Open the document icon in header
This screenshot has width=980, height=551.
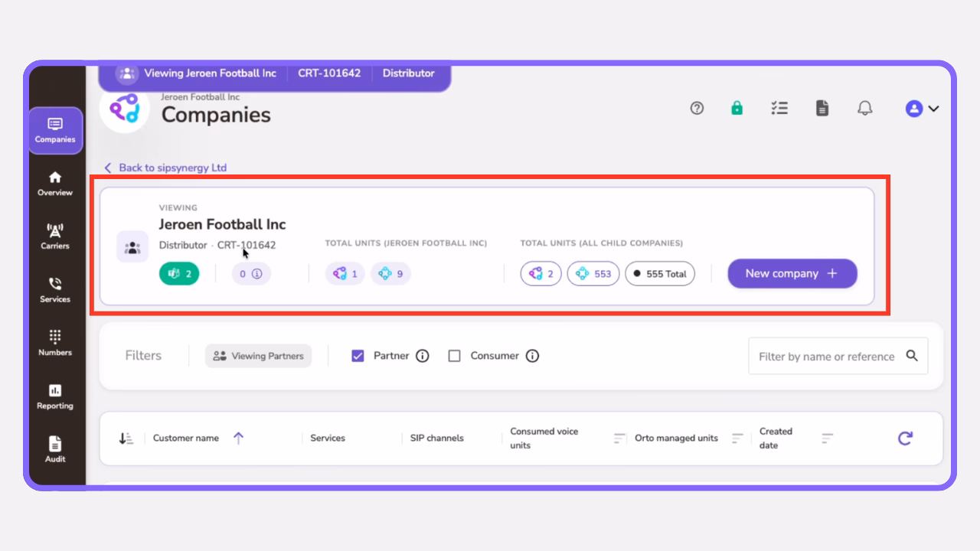pos(822,109)
